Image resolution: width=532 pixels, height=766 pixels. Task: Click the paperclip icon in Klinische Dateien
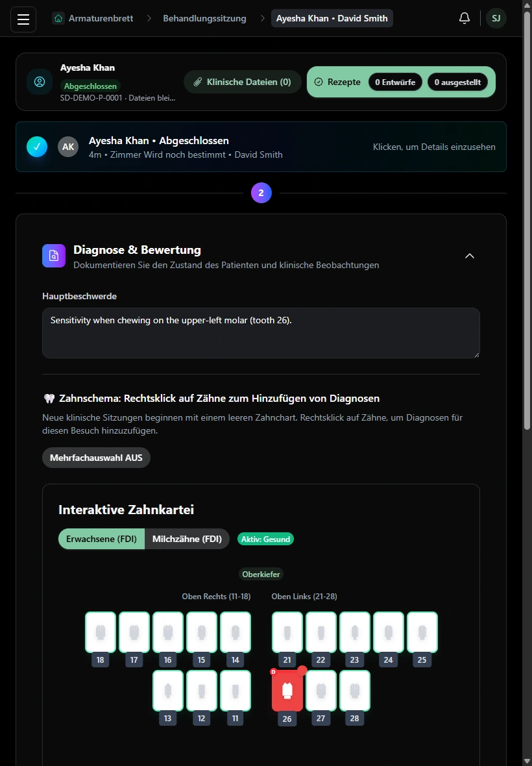(x=198, y=82)
